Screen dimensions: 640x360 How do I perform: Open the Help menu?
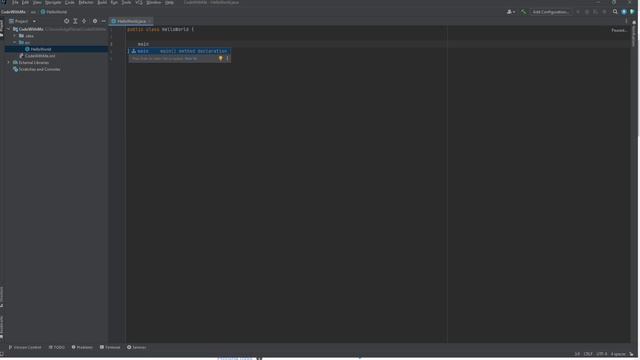169,2
